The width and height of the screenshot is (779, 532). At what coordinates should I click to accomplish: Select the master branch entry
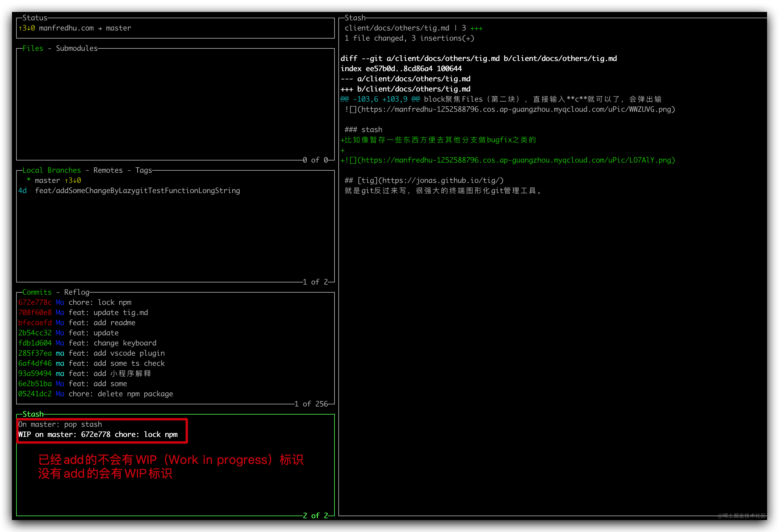tap(47, 181)
